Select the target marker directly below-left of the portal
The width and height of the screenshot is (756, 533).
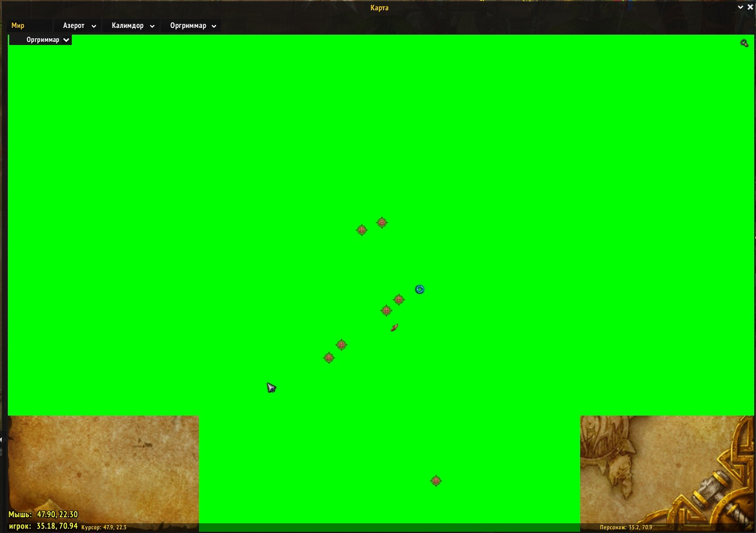399,299
